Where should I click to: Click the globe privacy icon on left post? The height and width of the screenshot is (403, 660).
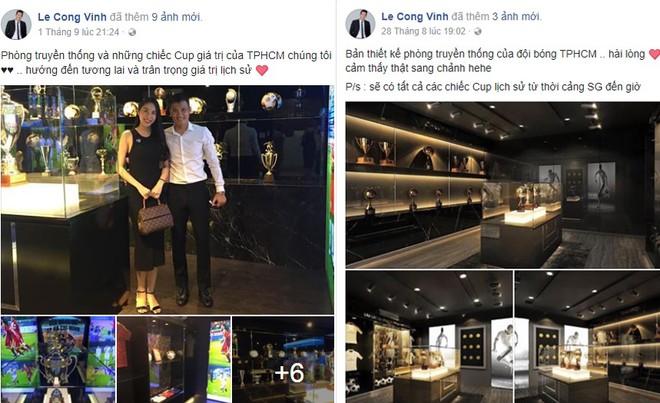click(x=132, y=32)
